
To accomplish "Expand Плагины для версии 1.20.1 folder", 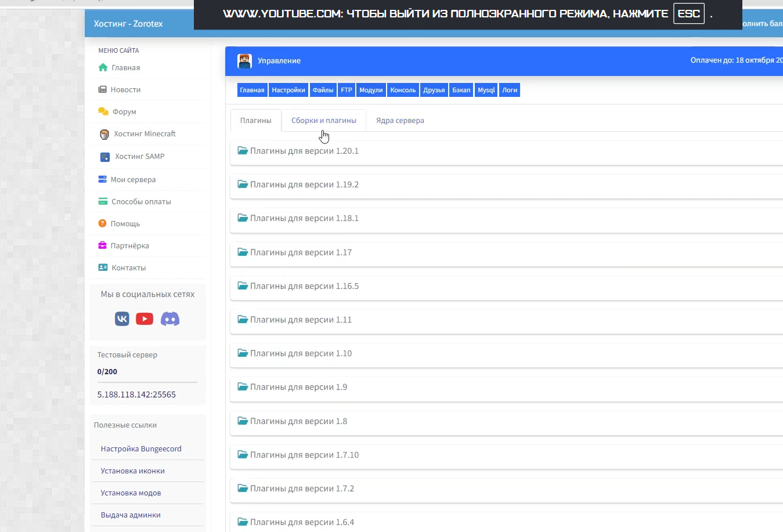I will [304, 151].
